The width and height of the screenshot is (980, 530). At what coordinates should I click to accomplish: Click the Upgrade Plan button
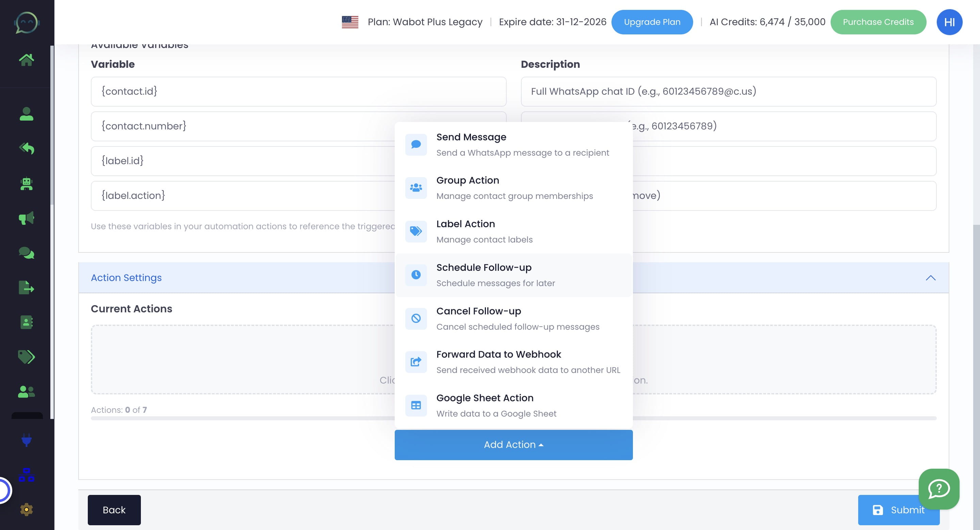(x=652, y=22)
